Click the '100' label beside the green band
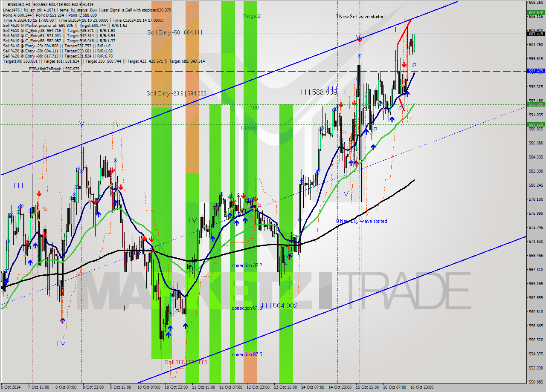This screenshot has height=392, width=546. pos(254,108)
